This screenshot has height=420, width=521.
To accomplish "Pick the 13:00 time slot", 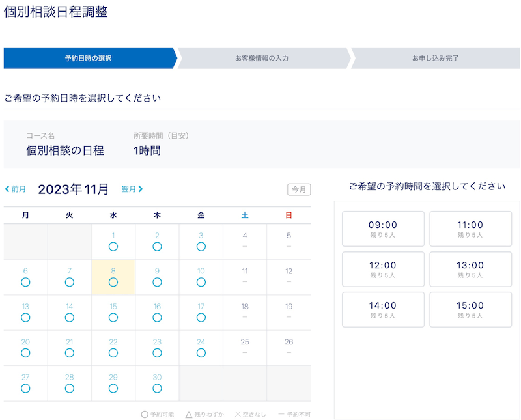I will tap(470, 269).
